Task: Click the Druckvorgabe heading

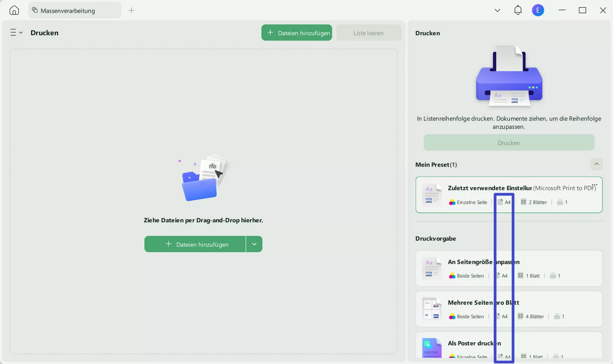Action: pos(436,238)
